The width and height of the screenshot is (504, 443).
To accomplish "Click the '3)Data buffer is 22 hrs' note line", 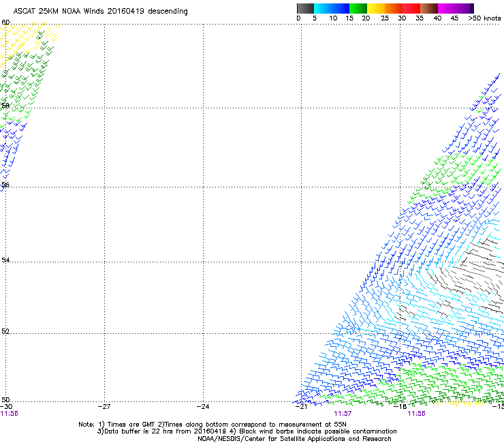I will [247, 431].
